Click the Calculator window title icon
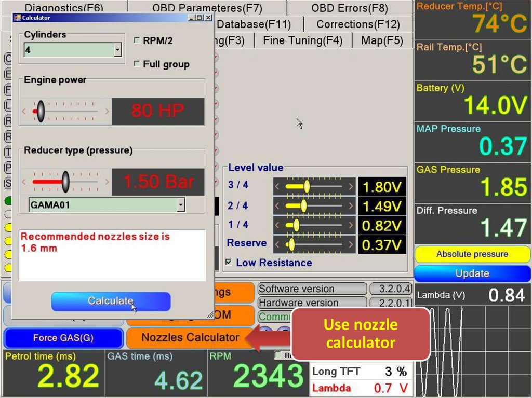 tap(17, 18)
